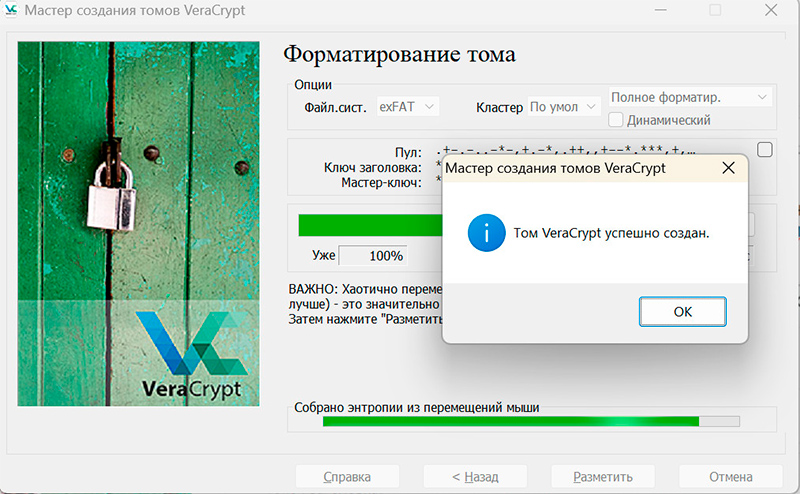Click the 'Том VeraCrypt успешно создан' message text

pos(610,233)
